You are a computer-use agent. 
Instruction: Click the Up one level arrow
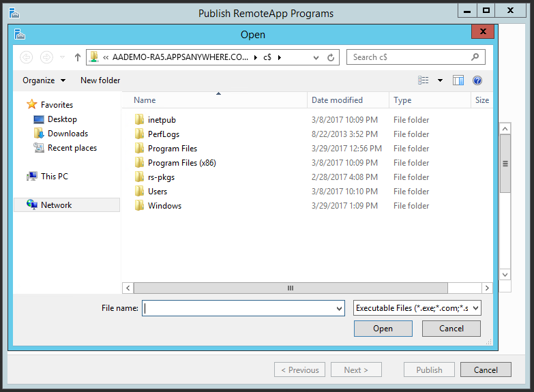(78, 57)
